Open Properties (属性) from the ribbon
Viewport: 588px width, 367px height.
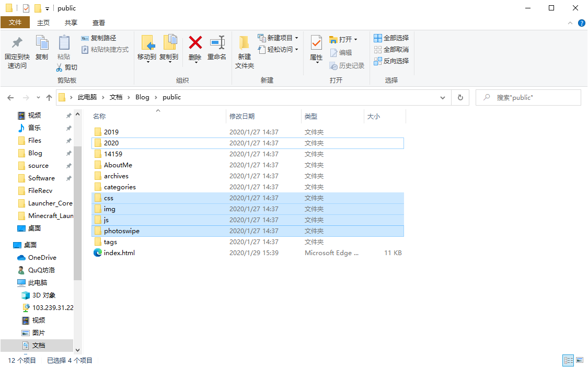coord(316,43)
